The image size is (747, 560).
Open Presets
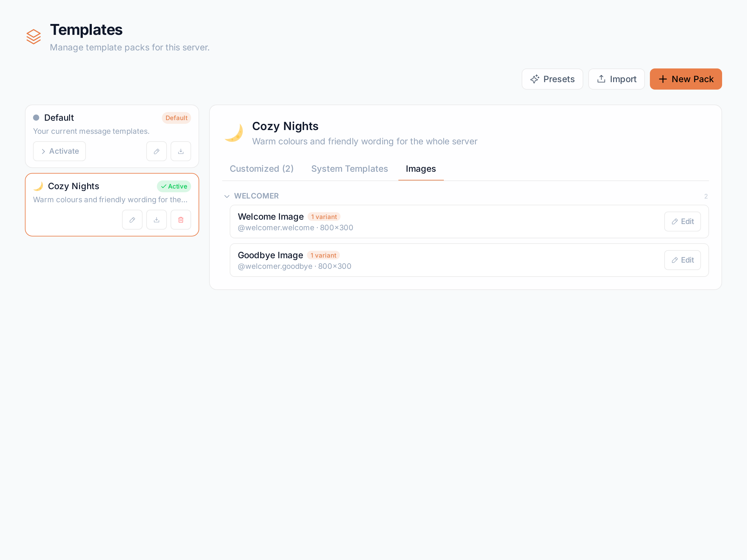552,79
